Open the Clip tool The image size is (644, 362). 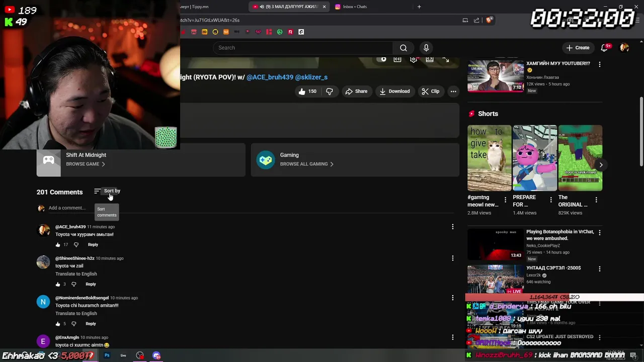tap(430, 92)
